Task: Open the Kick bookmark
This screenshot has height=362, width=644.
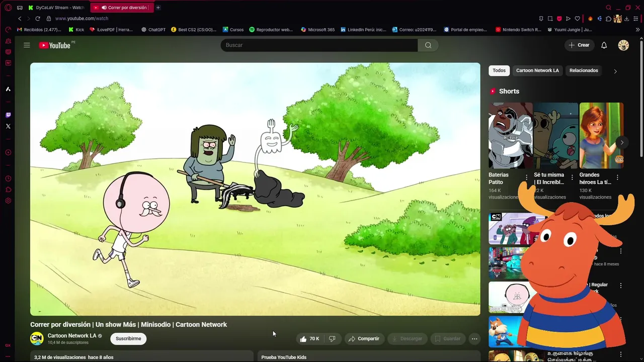Action: coord(76,30)
